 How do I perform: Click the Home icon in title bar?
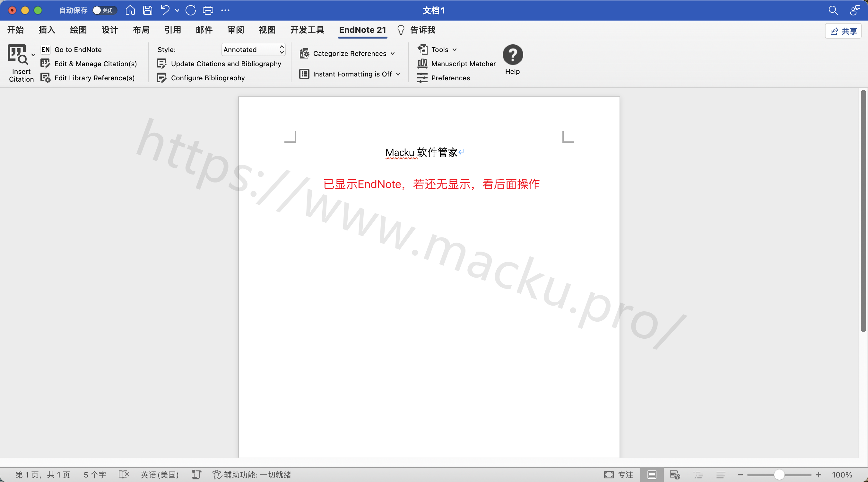[130, 11]
